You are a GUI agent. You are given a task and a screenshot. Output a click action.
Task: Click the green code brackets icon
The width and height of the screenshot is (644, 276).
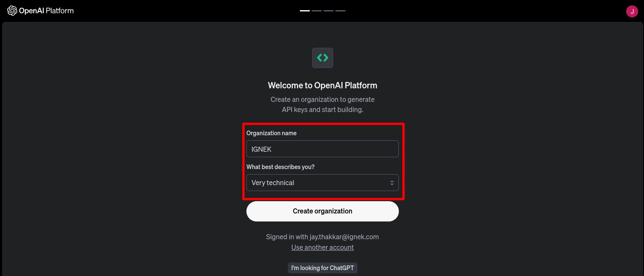click(323, 57)
